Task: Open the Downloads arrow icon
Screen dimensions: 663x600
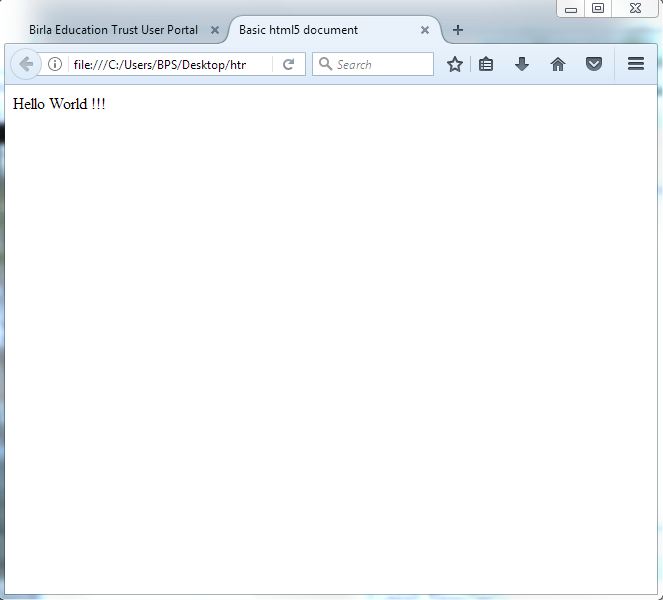Action: click(x=522, y=64)
